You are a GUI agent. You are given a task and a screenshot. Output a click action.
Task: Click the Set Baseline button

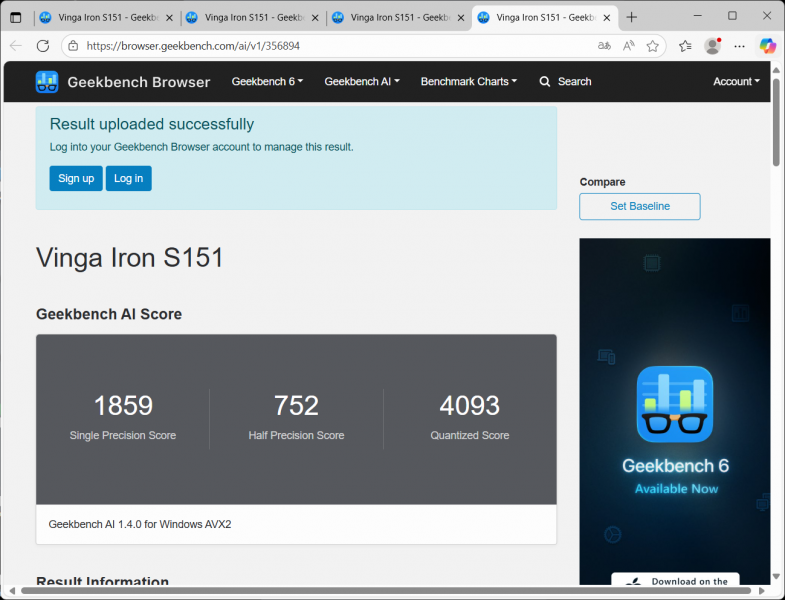click(x=640, y=206)
